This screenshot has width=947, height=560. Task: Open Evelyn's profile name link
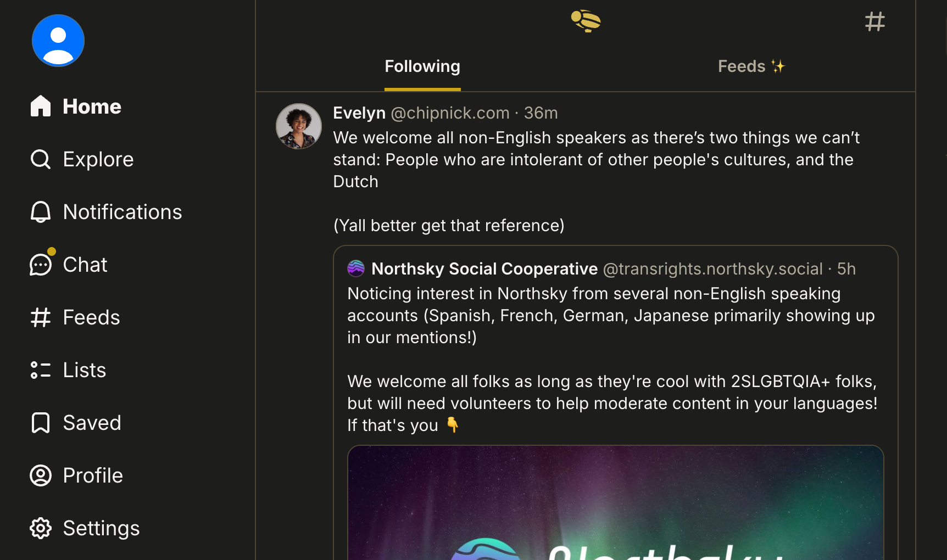(359, 113)
